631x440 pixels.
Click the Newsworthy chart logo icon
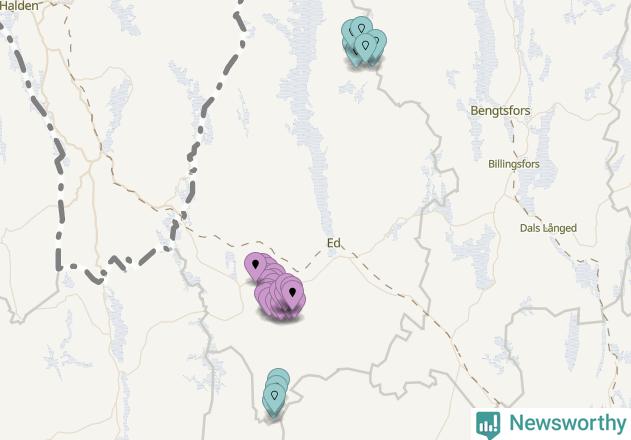488,424
